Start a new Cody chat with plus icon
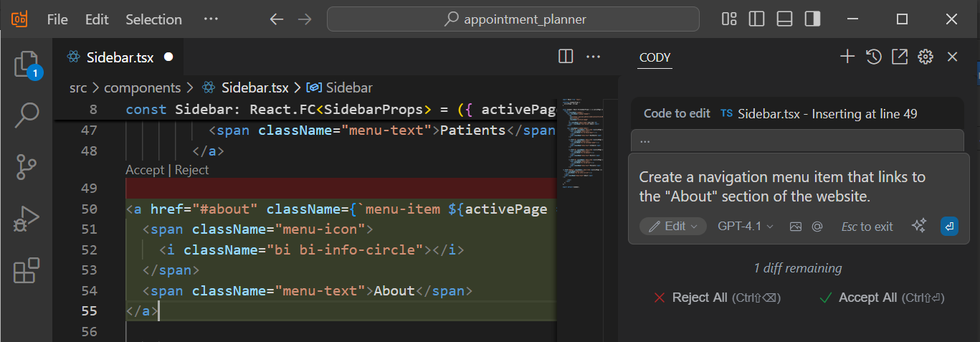 pos(847,57)
